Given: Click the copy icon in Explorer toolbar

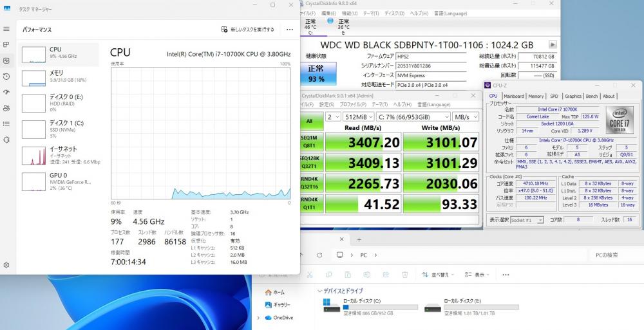Looking at the screenshot, I should coord(328,275).
